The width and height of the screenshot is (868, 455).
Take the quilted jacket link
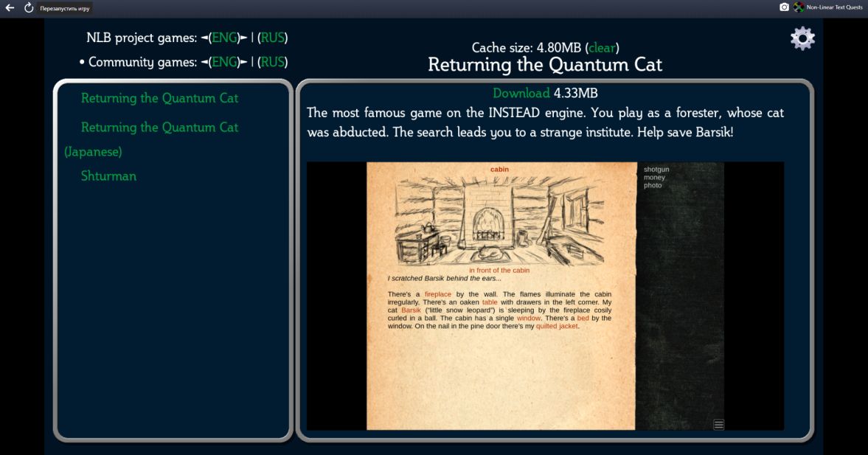(x=556, y=326)
